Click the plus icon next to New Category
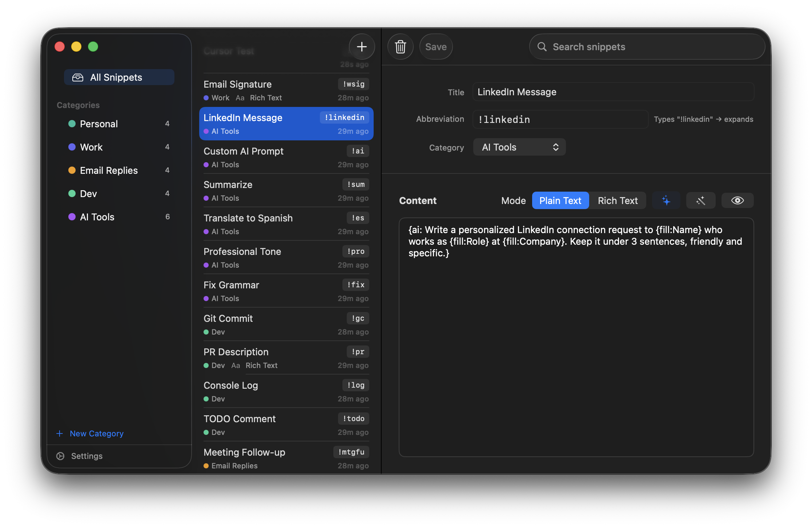 pos(59,433)
